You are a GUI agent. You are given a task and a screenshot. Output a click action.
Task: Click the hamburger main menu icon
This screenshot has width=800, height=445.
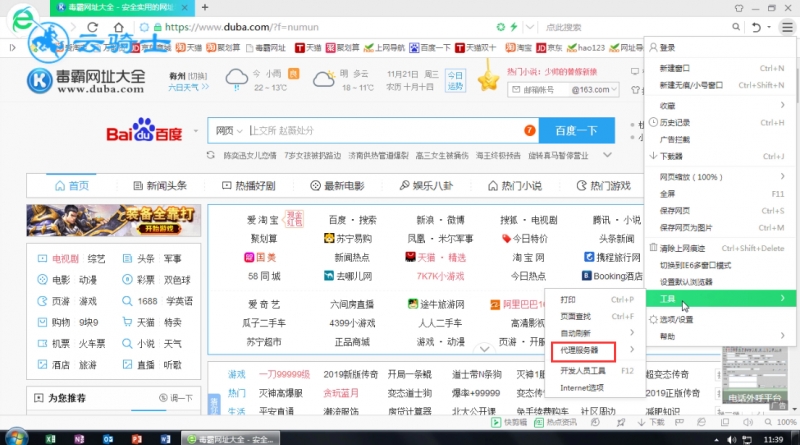click(787, 27)
